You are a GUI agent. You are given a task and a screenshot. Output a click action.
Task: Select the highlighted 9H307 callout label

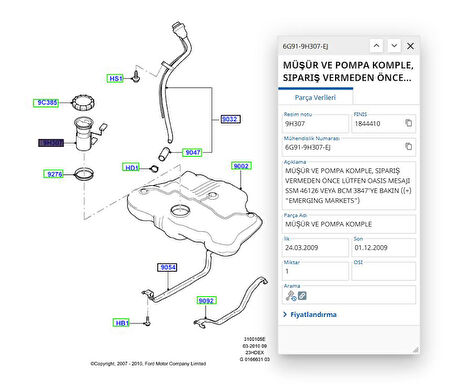click(51, 143)
